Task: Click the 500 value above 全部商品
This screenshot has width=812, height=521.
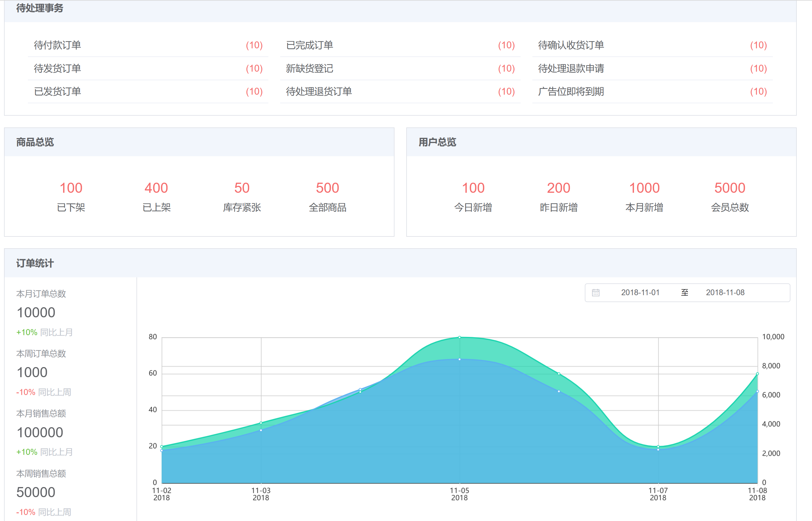Action: click(327, 188)
